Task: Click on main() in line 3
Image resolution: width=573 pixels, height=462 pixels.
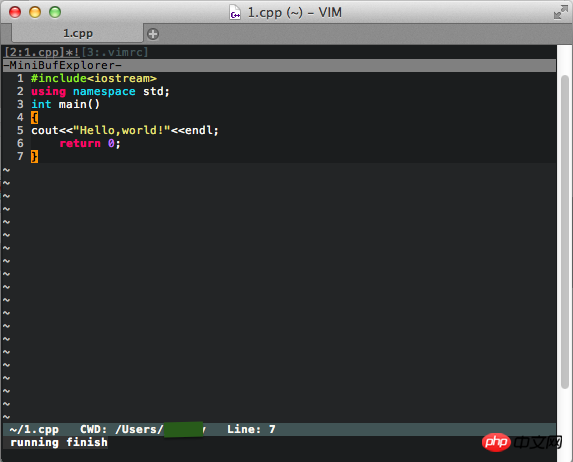Action: coord(79,105)
